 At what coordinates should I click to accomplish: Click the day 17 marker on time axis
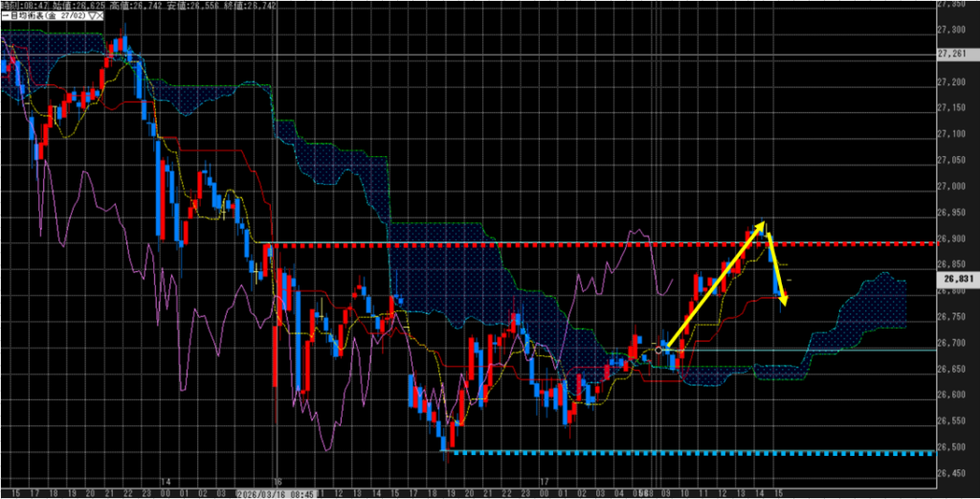coord(544,482)
